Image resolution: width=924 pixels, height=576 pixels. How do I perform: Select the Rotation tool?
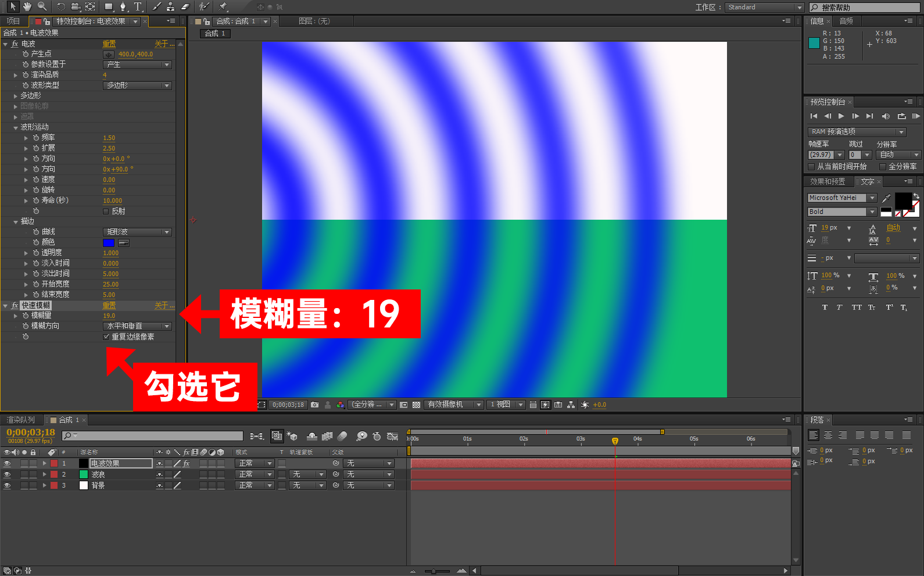(61, 6)
